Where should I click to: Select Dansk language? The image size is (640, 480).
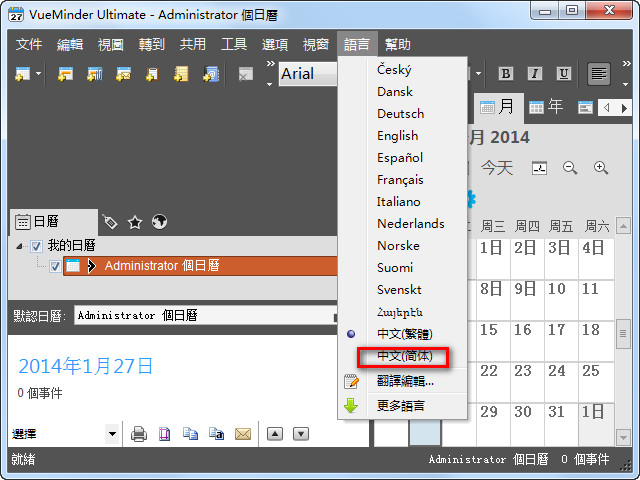[395, 91]
